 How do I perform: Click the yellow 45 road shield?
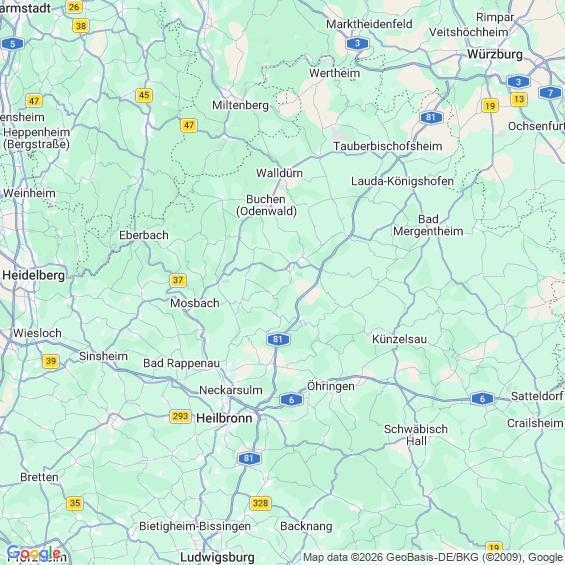(x=144, y=95)
